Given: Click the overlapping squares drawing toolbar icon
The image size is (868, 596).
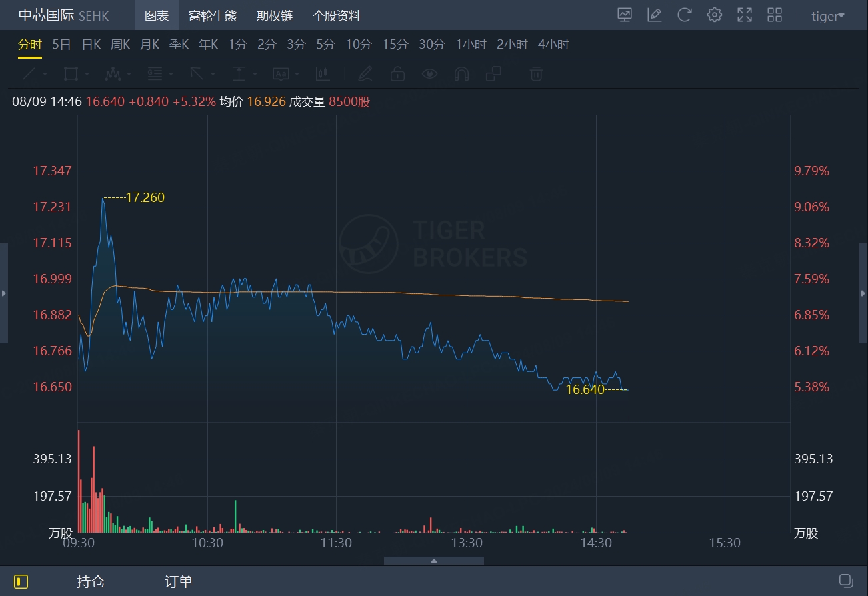Looking at the screenshot, I should [x=493, y=73].
